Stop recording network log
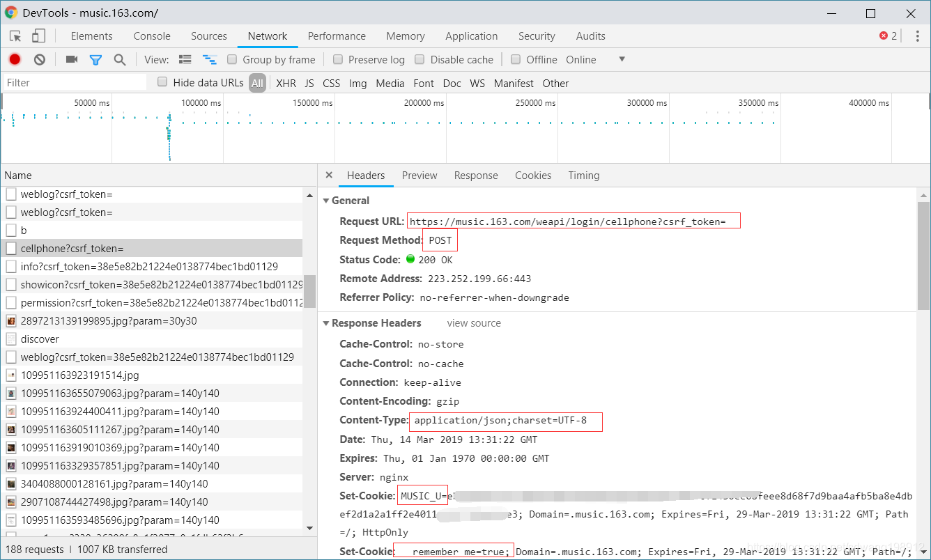Image resolution: width=931 pixels, height=560 pixels. [x=15, y=60]
